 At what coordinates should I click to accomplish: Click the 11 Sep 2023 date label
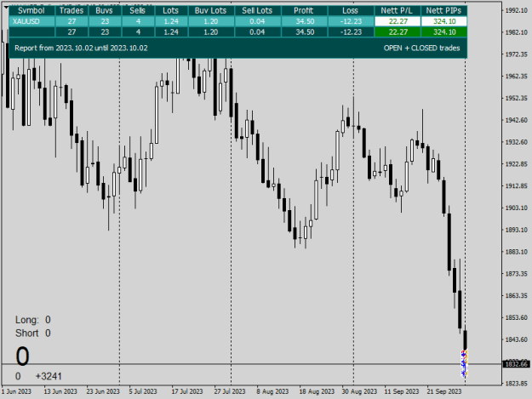(402, 391)
